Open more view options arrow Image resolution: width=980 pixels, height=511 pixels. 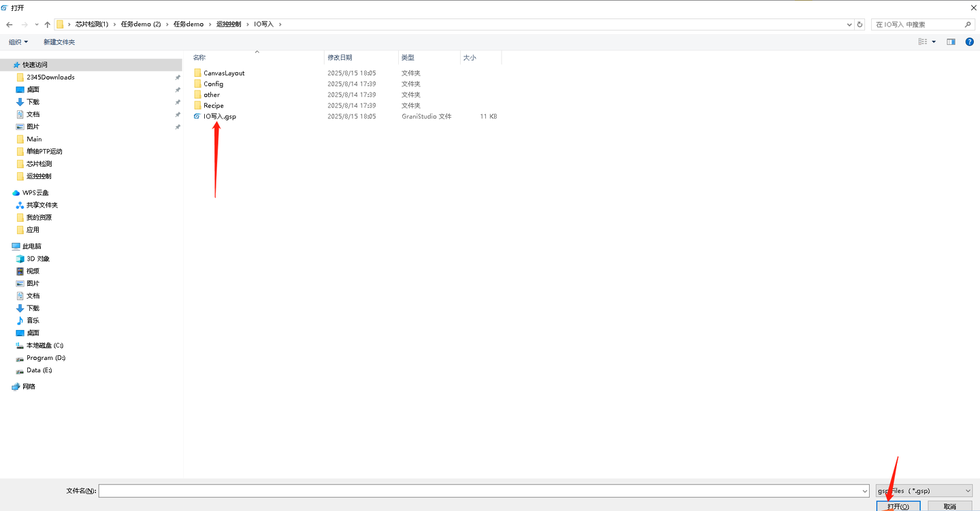click(934, 42)
